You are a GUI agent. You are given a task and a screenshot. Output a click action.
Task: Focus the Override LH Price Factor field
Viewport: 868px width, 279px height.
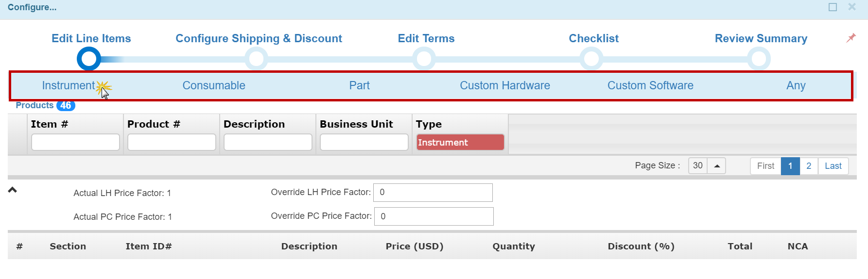[x=433, y=192]
